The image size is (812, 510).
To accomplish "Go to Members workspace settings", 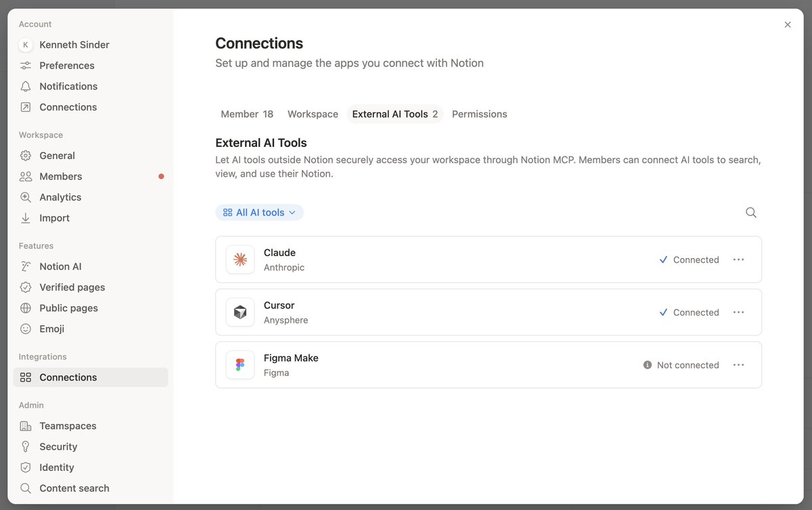I will click(91, 177).
